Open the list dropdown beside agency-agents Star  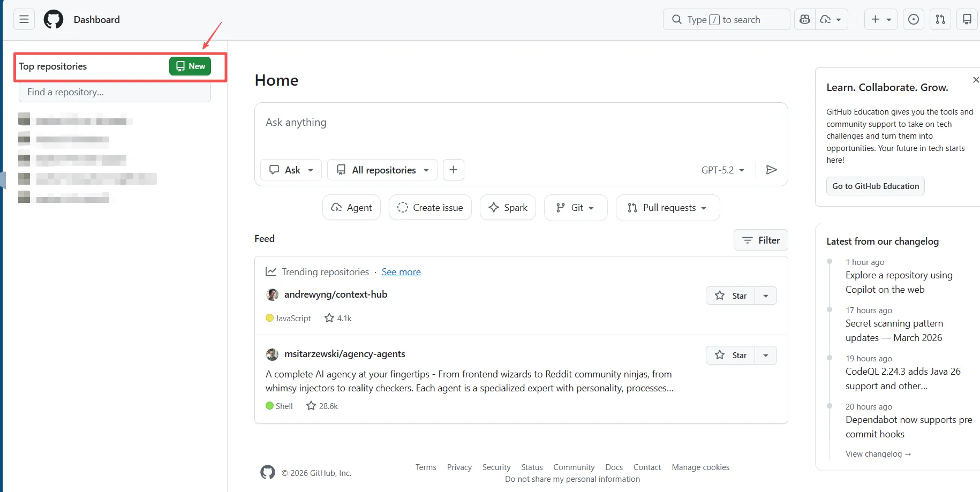click(x=766, y=355)
